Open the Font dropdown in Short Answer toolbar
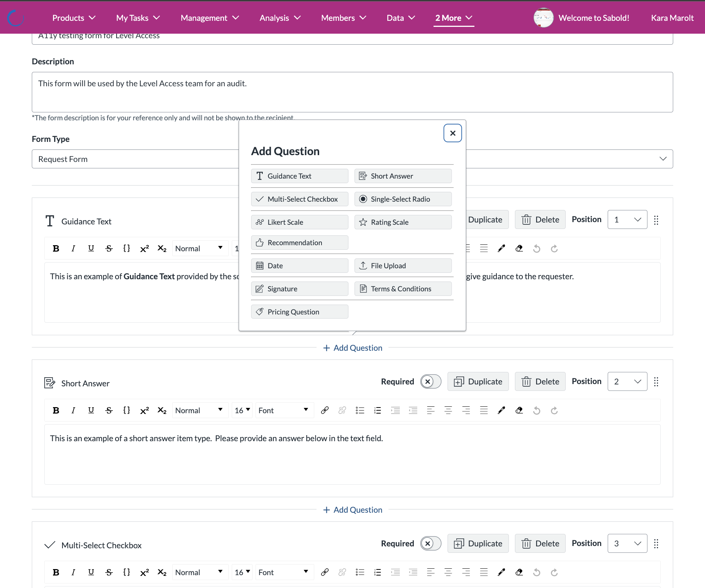 pos(284,411)
